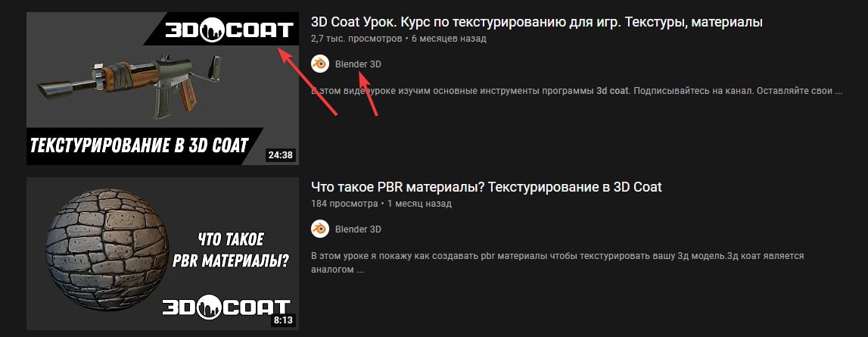This screenshot has height=337, width=868.
Task: Click the "2,7 тыс. просмотров • 6 месяцев назад" line
Action: pos(399,39)
